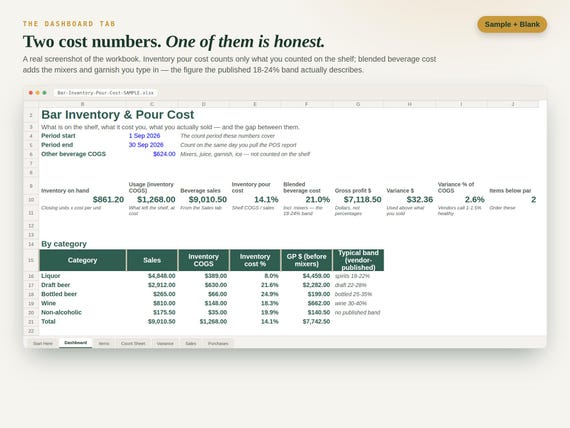This screenshot has width=570, height=428.
Task: Click Items below par value 2
Action: click(533, 200)
